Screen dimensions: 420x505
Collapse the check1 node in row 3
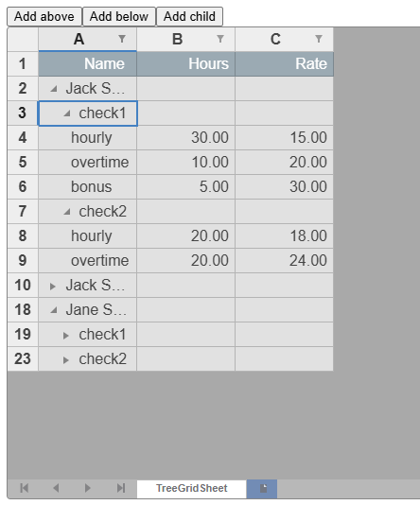[x=67, y=113]
